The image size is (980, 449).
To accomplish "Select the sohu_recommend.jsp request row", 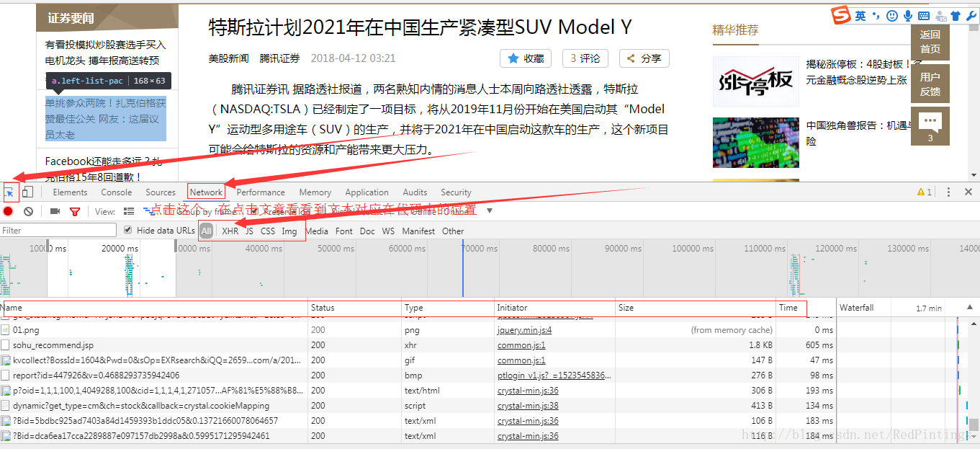I will coord(418,345).
